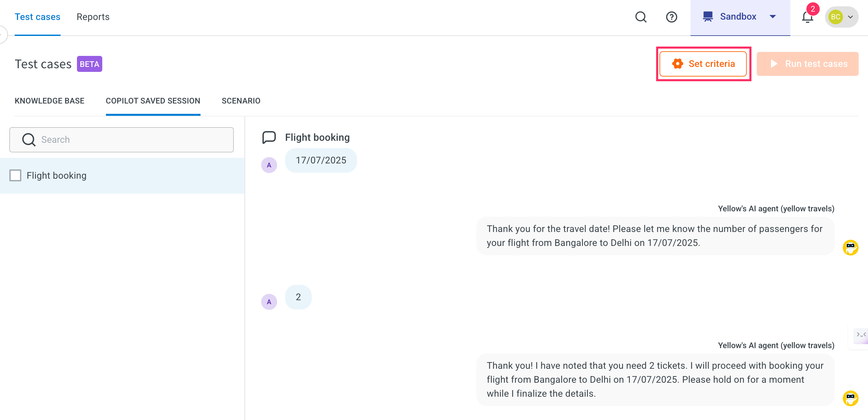Click the chat bubble icon beside Flight booking
The height and width of the screenshot is (420, 868).
[269, 137]
